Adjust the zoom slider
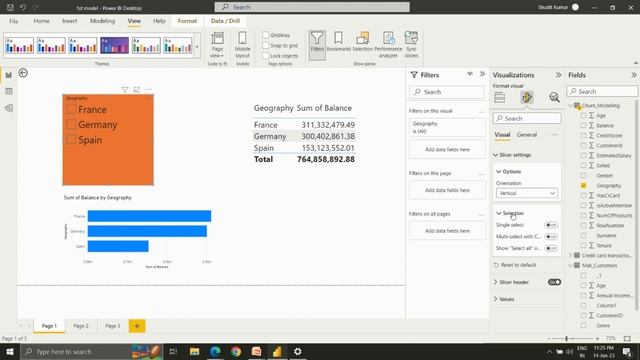Image resolution: width=640 pixels, height=360 pixels. (567, 338)
